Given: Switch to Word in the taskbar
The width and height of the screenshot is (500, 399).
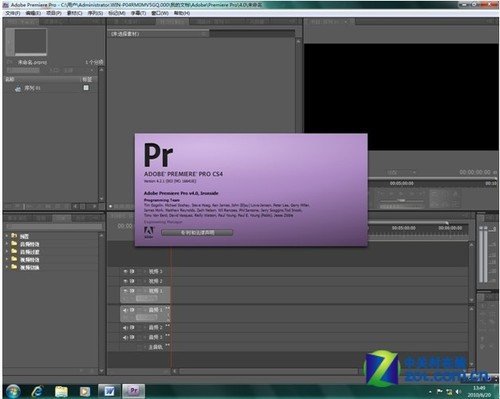Looking at the screenshot, I should tap(109, 391).
